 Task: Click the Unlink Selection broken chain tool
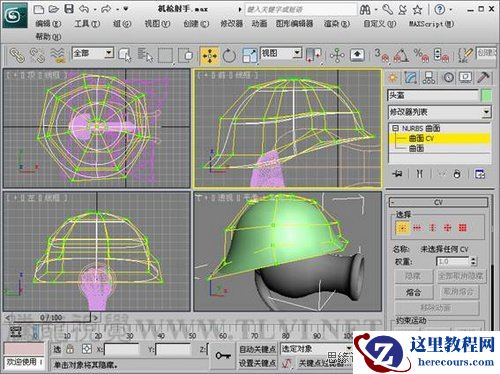point(37,55)
